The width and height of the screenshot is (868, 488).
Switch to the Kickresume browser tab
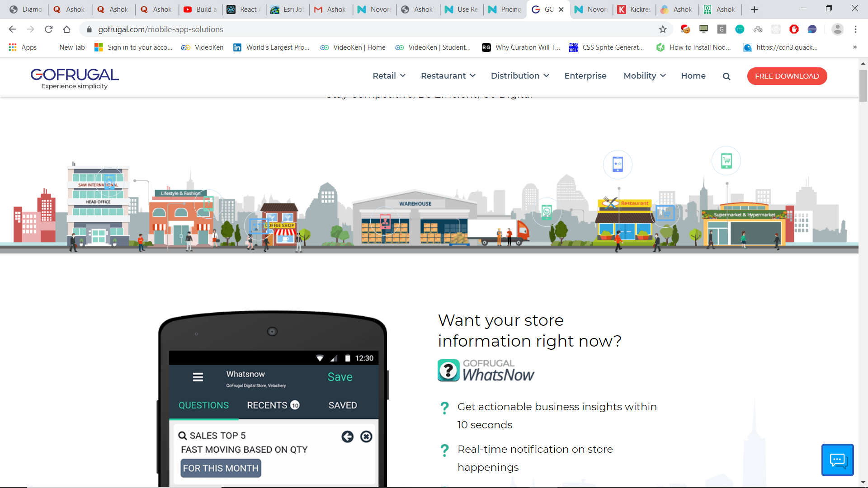coord(634,9)
